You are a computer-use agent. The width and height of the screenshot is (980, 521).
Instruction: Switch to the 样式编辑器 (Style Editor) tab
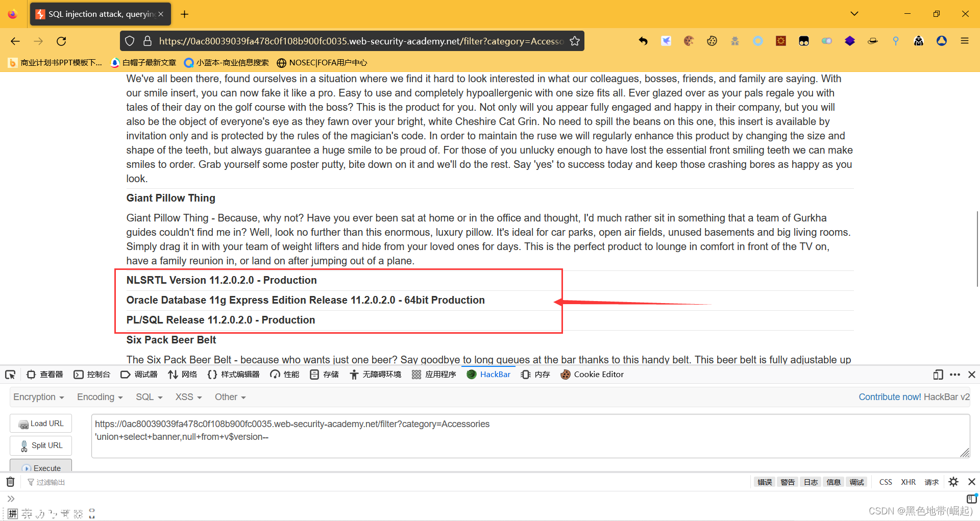[x=233, y=375]
